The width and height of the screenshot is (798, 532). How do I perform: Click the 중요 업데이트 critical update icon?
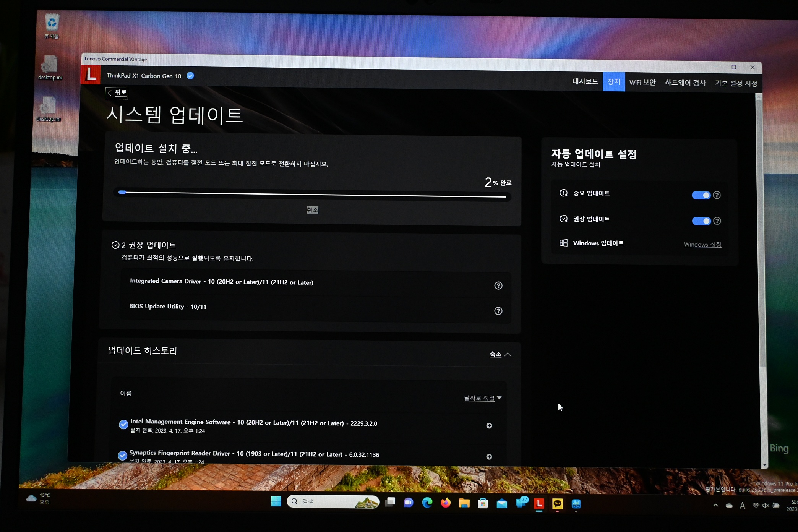pos(563,193)
